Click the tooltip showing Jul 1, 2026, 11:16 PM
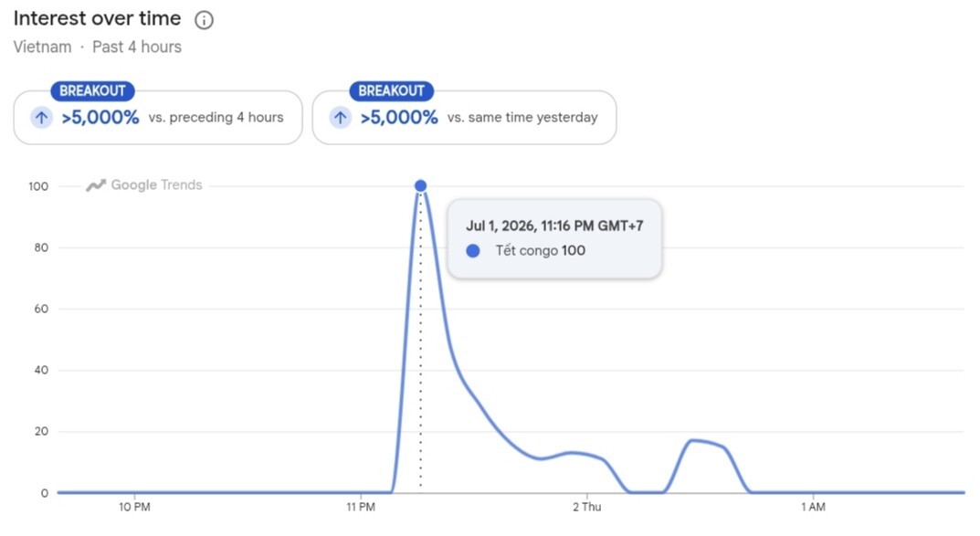This screenshot has height=536, width=980. coord(555,238)
